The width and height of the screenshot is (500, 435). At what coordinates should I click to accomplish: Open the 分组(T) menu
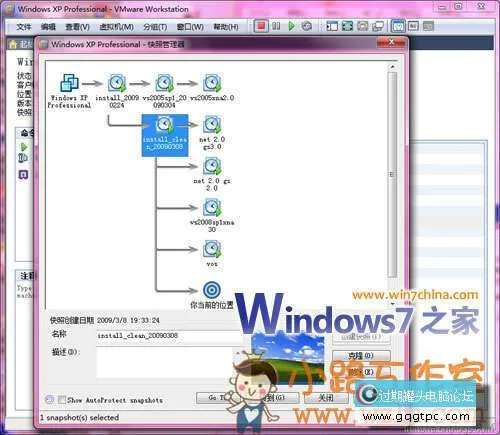point(155,27)
